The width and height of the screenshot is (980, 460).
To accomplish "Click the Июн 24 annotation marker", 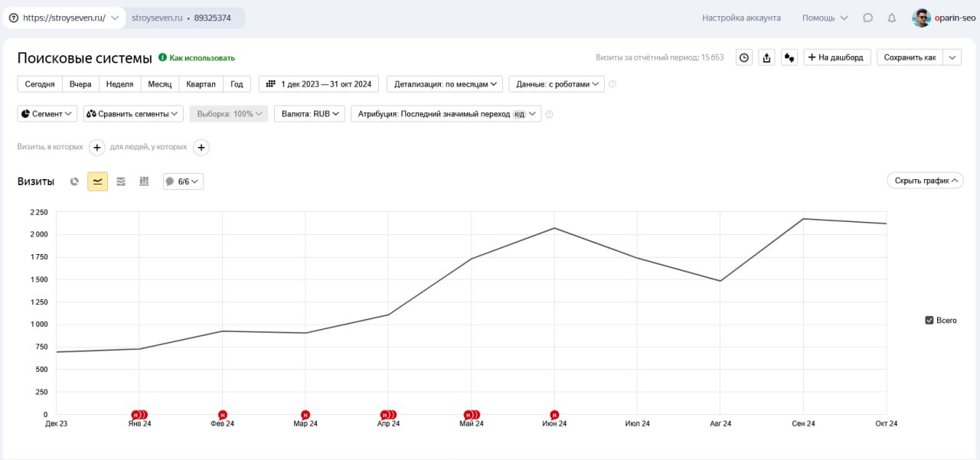I will click(x=554, y=415).
